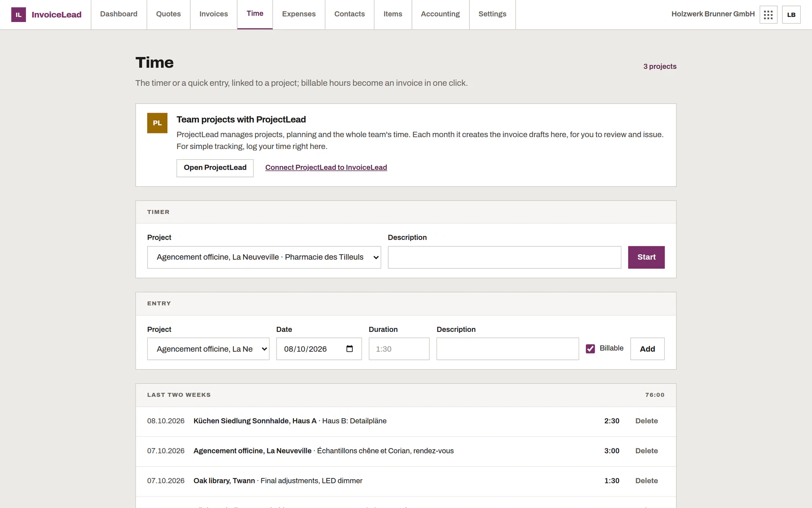This screenshot has width=812, height=508.
Task: Follow Connect ProjectLead to InvoiceLead link
Action: pos(326,168)
